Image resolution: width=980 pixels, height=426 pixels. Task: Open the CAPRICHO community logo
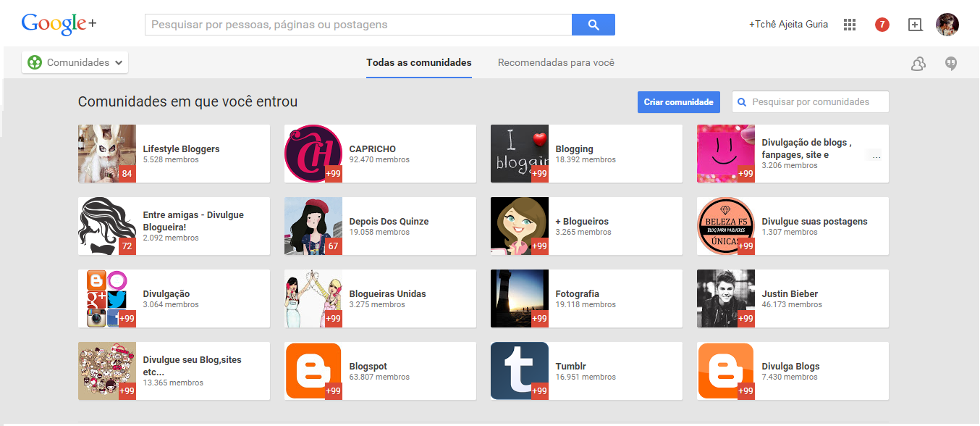[x=313, y=154]
